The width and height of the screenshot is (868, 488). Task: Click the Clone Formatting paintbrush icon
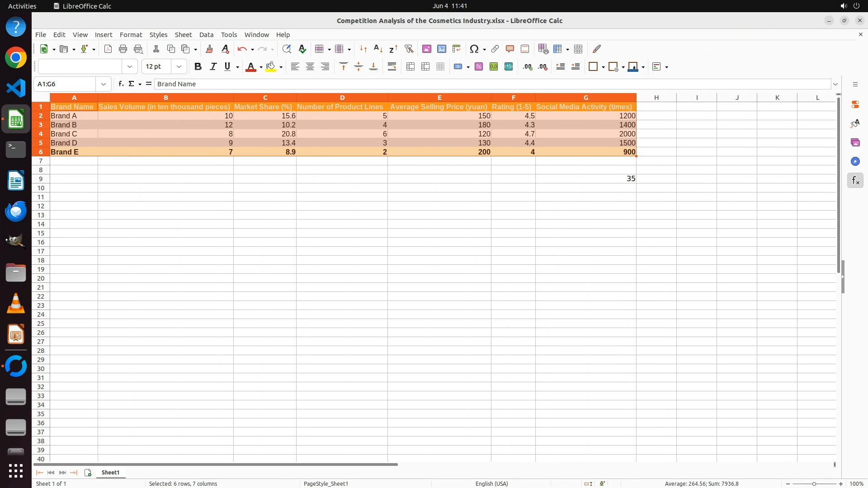[209, 49]
